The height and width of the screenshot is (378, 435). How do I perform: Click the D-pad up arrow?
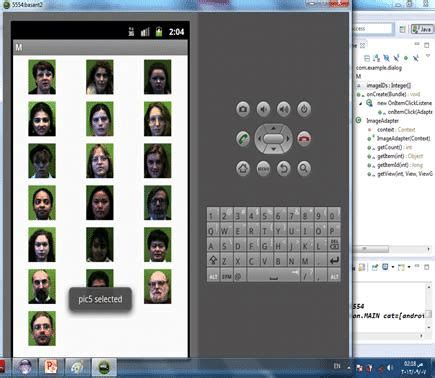tap(273, 128)
